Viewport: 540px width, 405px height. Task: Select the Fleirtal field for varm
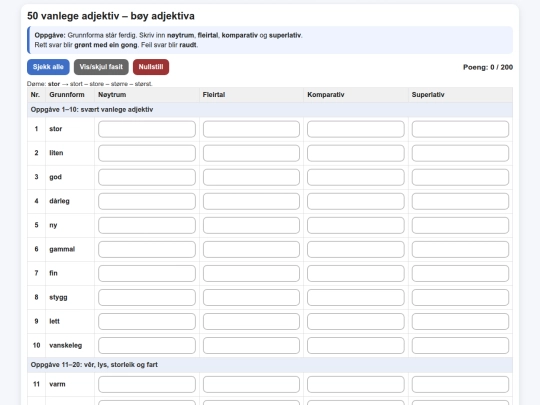coord(251,384)
